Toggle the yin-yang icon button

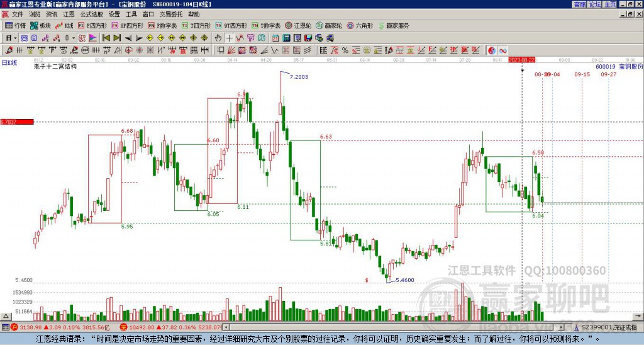[x=492, y=50]
